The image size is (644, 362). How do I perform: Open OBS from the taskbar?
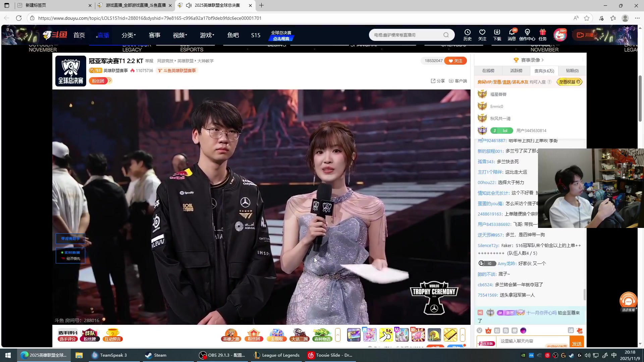[222, 355]
